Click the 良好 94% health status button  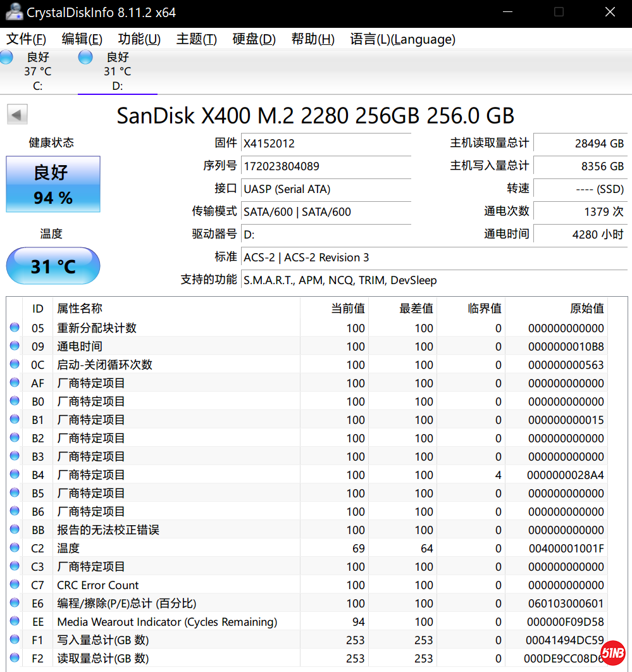pos(53,184)
